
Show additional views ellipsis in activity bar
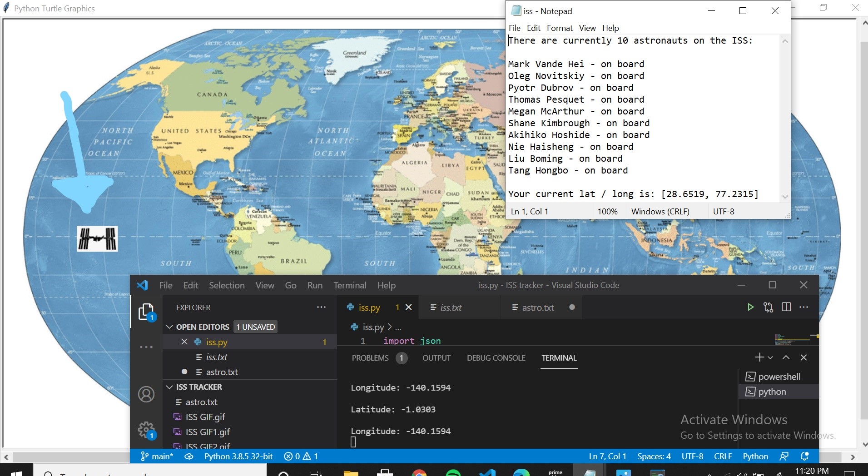(x=146, y=347)
